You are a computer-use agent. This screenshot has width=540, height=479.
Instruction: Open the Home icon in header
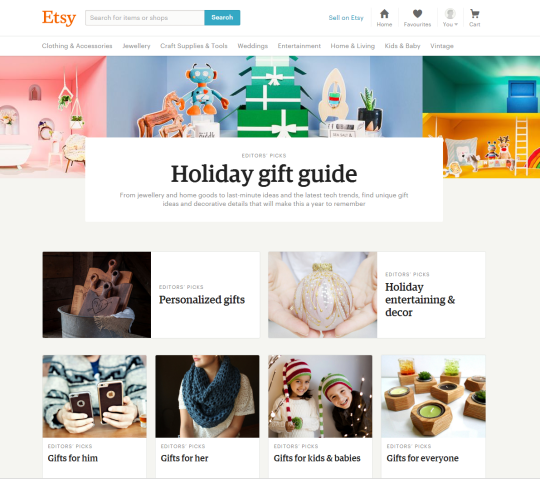(384, 14)
